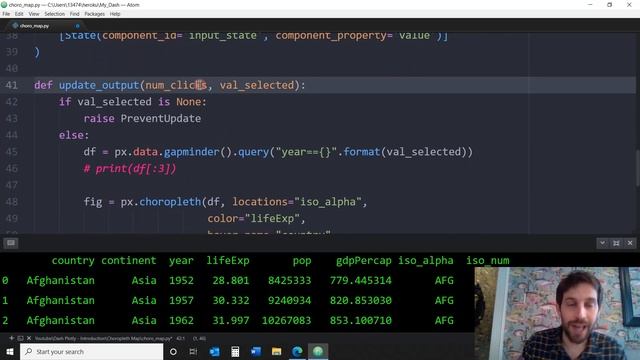Click year 1957 in the terminal output
This screenshot has height=360, width=640.
(181, 300)
